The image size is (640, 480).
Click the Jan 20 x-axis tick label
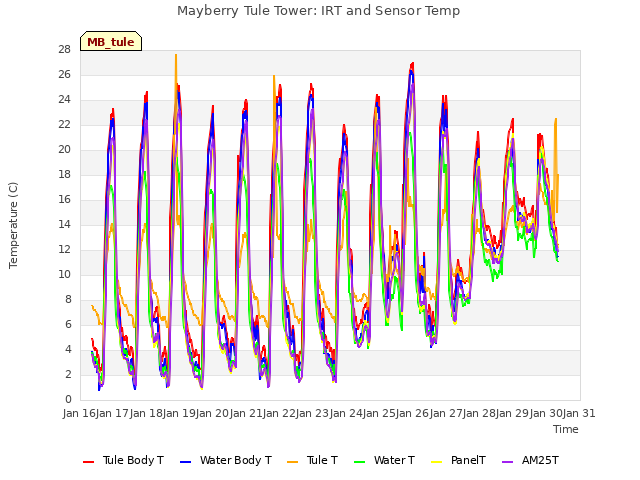212,413
